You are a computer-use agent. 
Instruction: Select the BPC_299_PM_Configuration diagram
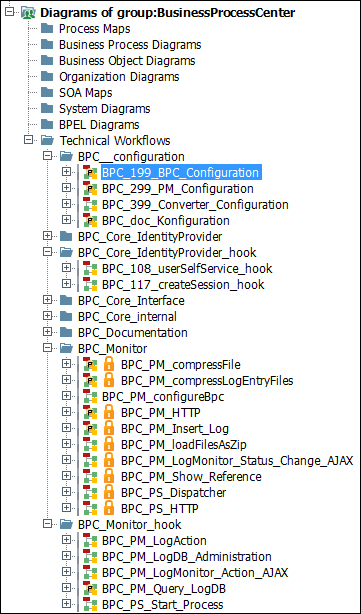coord(177,189)
